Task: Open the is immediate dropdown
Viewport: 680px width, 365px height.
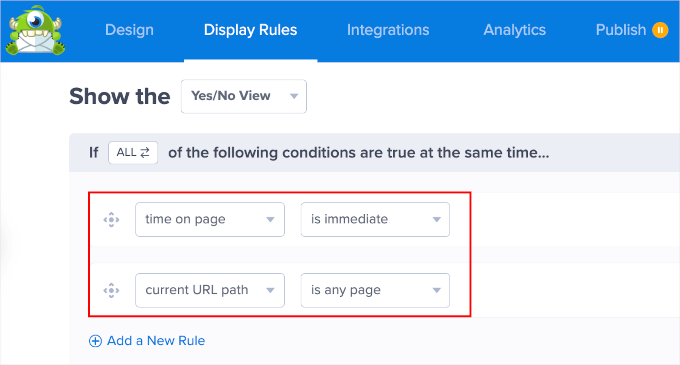Action: [375, 219]
